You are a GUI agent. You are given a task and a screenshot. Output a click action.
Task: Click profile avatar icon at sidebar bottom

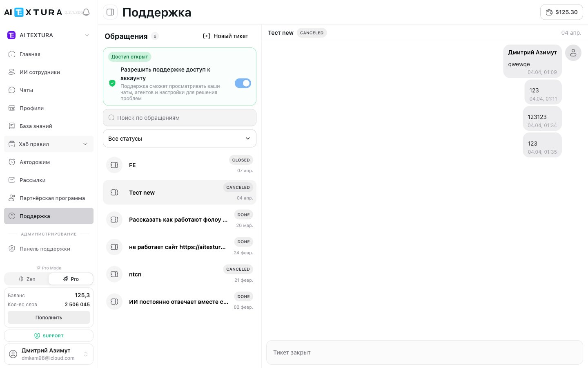[13, 354]
